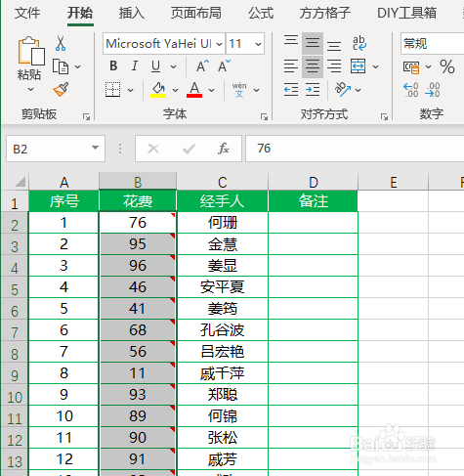This screenshot has height=476, width=464.
Task: Click the Select All corner triangle
Action: click(x=20, y=182)
